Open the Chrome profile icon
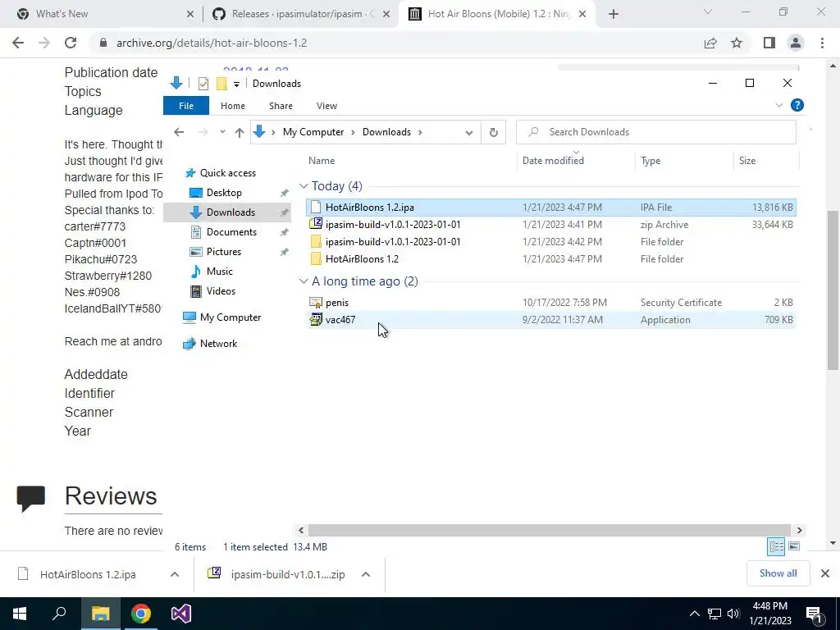The height and width of the screenshot is (630, 840). point(796,43)
